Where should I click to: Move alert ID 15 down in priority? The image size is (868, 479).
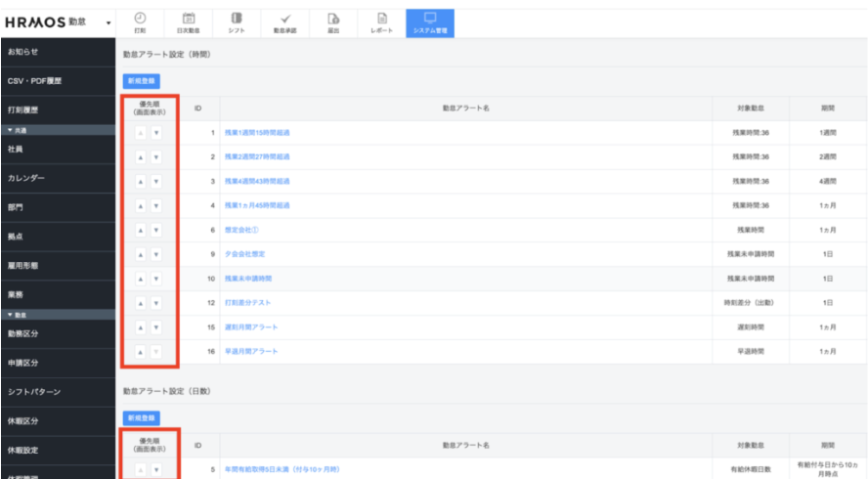click(156, 327)
